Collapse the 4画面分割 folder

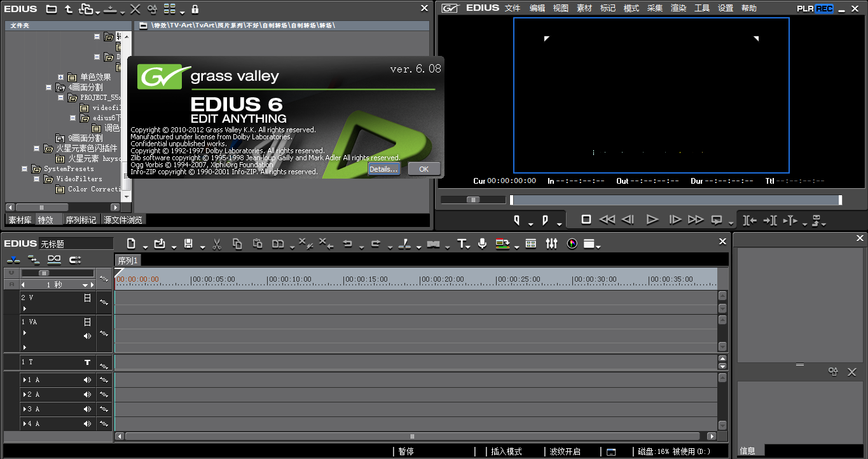point(48,87)
